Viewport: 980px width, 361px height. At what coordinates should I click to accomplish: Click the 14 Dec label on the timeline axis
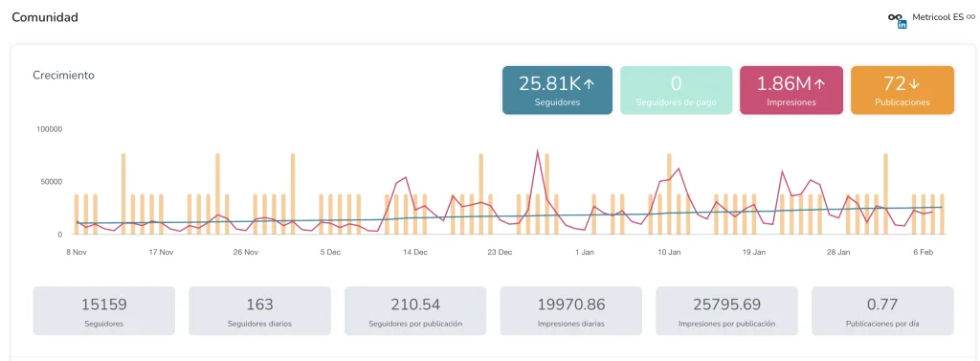pos(415,252)
